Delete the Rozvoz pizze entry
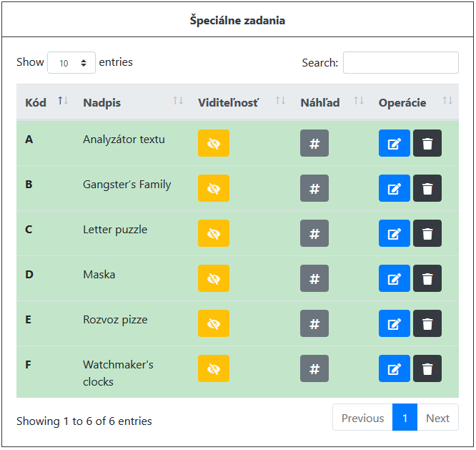476x450 pixels. pyautogui.click(x=427, y=323)
